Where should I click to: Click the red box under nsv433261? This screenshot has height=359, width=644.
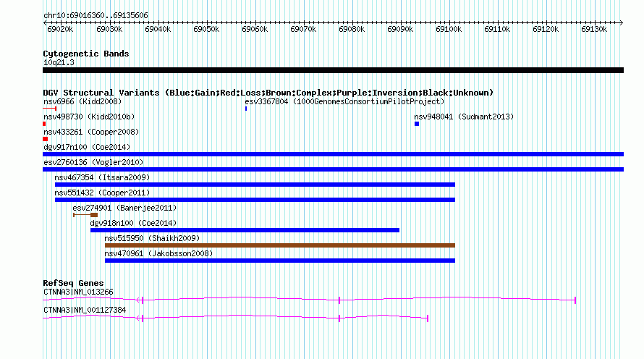point(45,139)
